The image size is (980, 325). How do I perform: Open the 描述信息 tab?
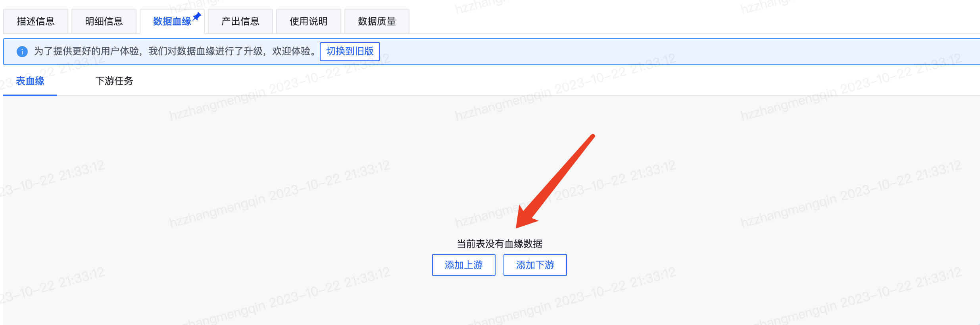[x=36, y=21]
